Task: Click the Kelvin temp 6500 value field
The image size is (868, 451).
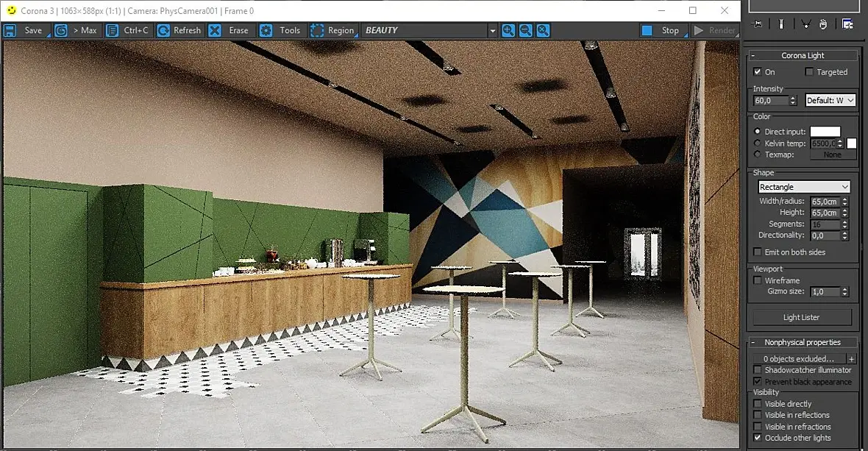Action: pyautogui.click(x=823, y=143)
